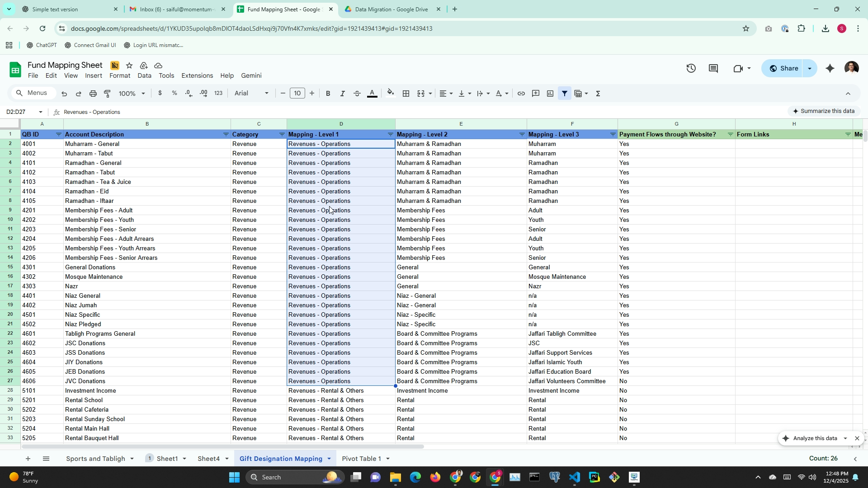Viewport: 868px width, 488px height.
Task: Click the functions sigma icon
Action: 598,94
